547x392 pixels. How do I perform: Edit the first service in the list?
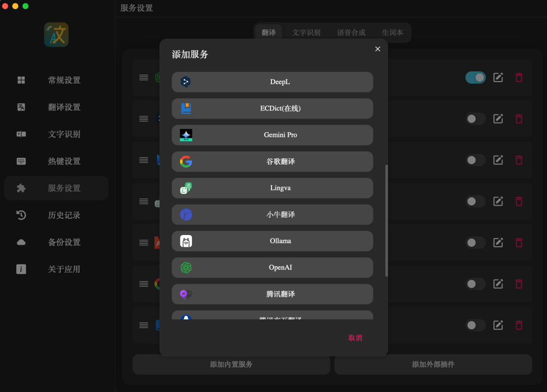[498, 77]
